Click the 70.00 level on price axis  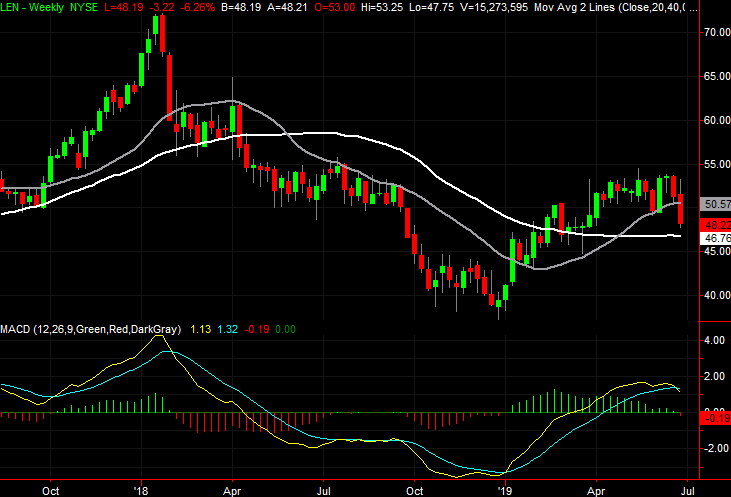tap(714, 32)
